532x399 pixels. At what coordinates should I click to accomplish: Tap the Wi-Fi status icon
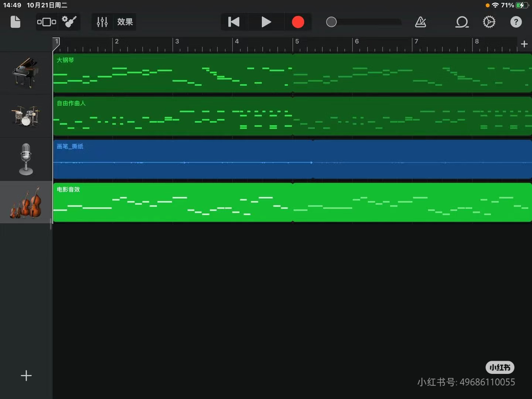pyautogui.click(x=495, y=5)
